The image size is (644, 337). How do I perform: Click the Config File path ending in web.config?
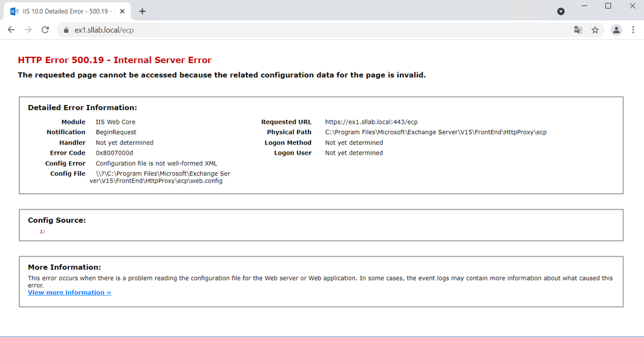pos(160,177)
